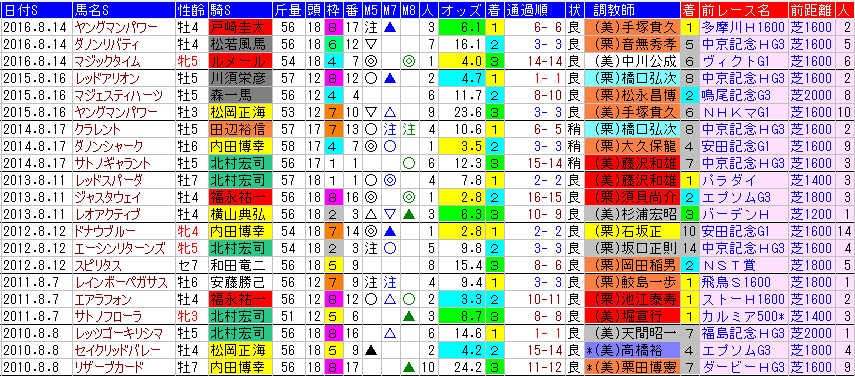Image resolution: width=855 pixels, height=376 pixels.
Task: Open previous race ダービーHG3
Action: click(x=743, y=366)
